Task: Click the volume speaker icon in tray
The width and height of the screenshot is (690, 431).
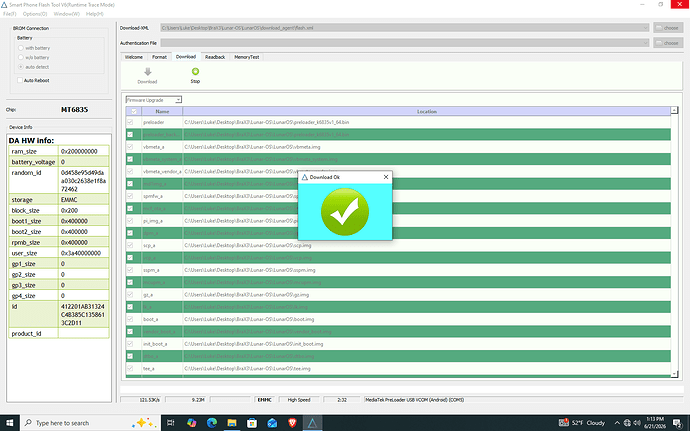Action: point(637,423)
